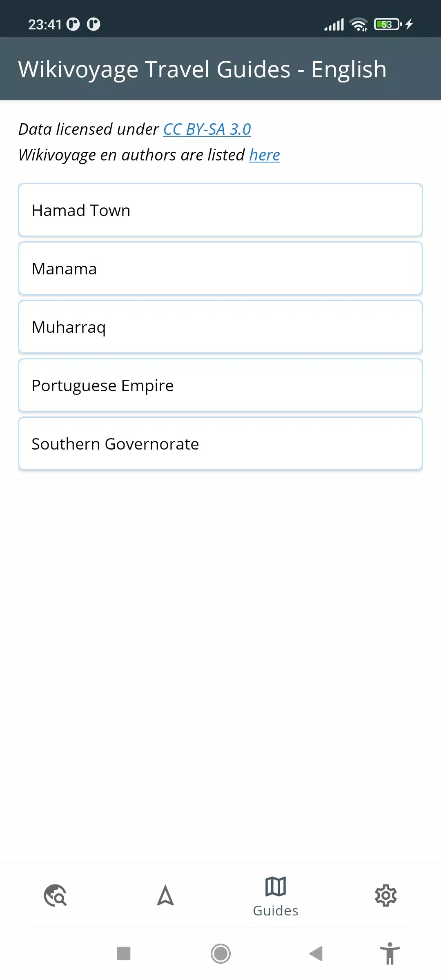Tap the Android back triangle button
The image size is (441, 980).
(x=316, y=953)
